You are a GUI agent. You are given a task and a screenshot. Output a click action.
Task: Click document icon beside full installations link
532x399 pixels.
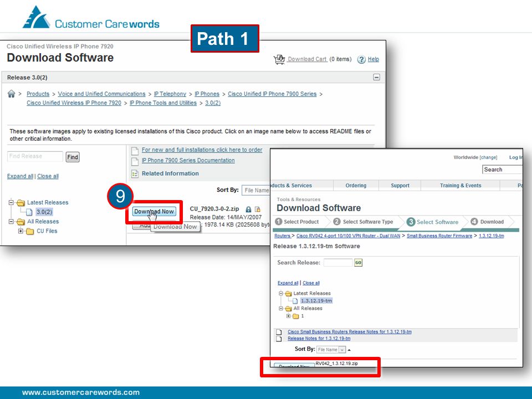pyautogui.click(x=135, y=151)
